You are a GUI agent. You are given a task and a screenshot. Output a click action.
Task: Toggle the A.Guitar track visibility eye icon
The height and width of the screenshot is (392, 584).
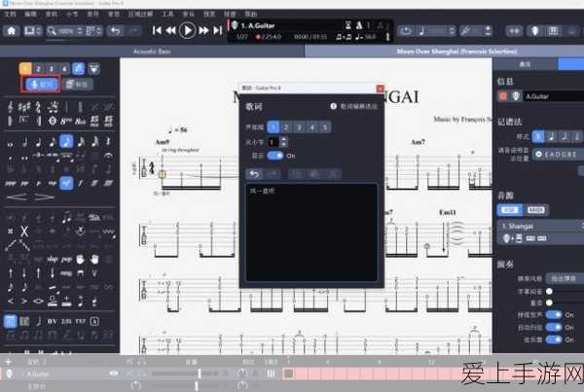coord(114,373)
